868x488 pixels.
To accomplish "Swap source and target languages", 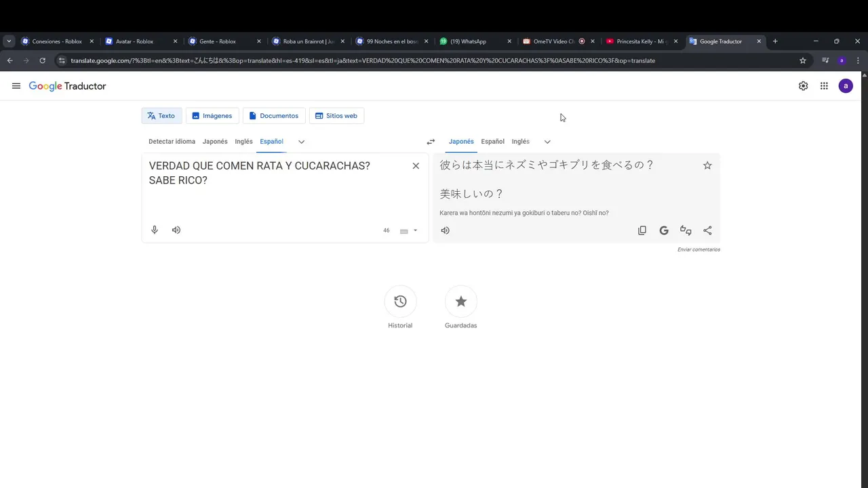I will coord(431,142).
